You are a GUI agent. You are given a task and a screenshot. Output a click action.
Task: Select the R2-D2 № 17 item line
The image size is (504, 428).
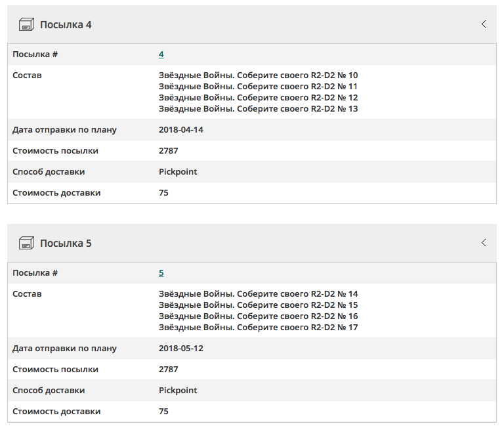(x=258, y=328)
